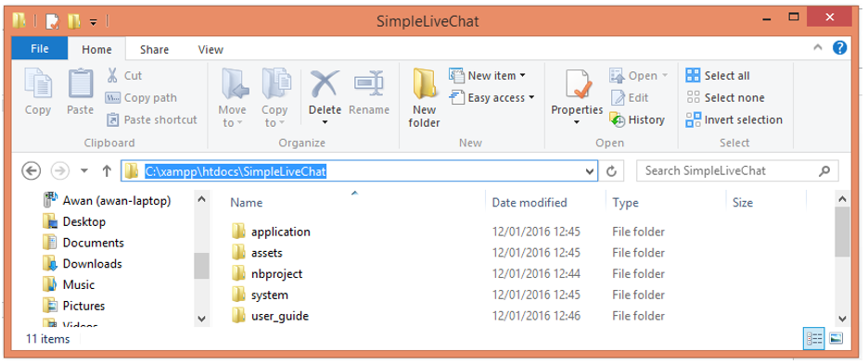868x364 pixels.
Task: Switch to large icons view
Action: click(x=836, y=338)
